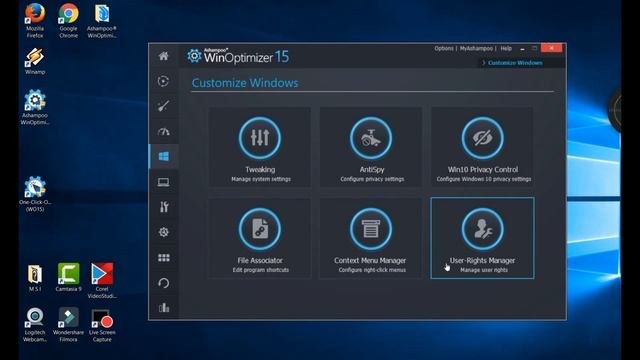Open Logitech Webcam desktop shortcut
Viewport: 640px width, 360px height.
(35, 324)
